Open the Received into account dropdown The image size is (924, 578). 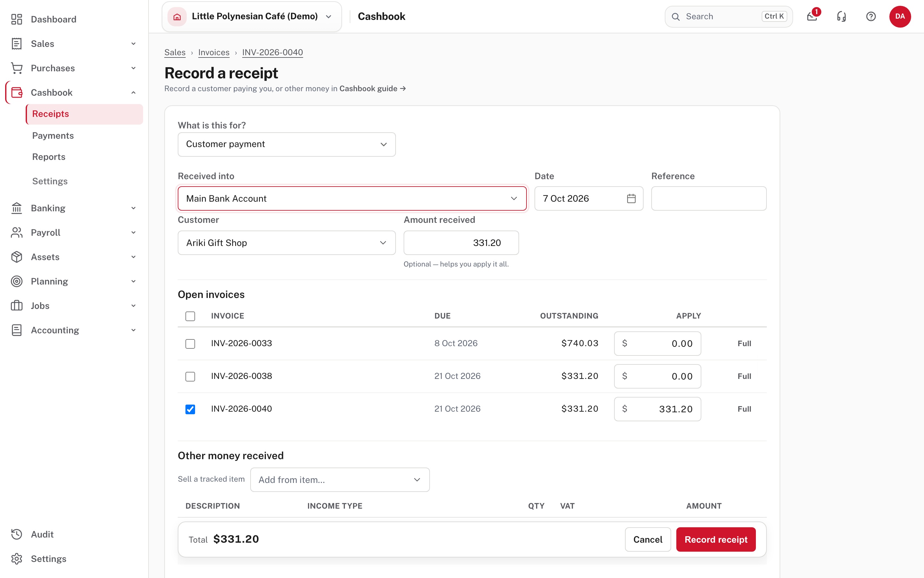coord(352,198)
